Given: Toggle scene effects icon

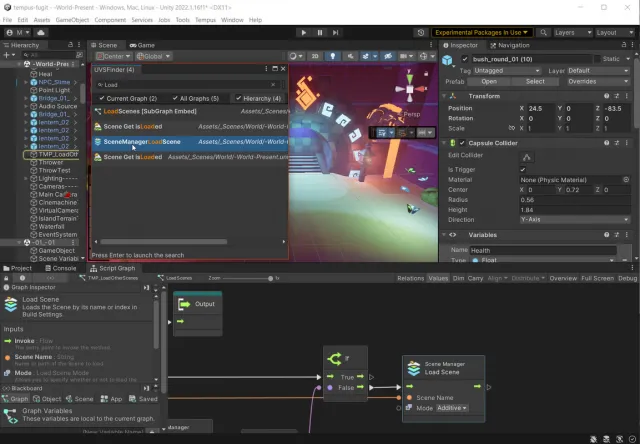Looking at the screenshot, I should coord(366,56).
